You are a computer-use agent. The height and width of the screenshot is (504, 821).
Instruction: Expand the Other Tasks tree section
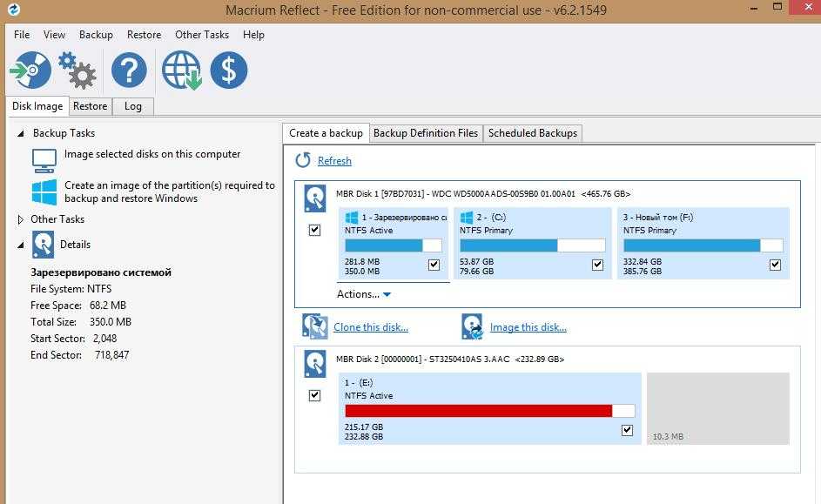coord(22,219)
